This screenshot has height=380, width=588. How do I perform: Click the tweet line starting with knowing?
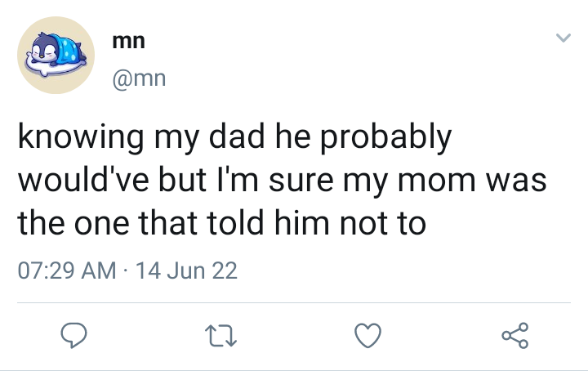tap(234, 137)
